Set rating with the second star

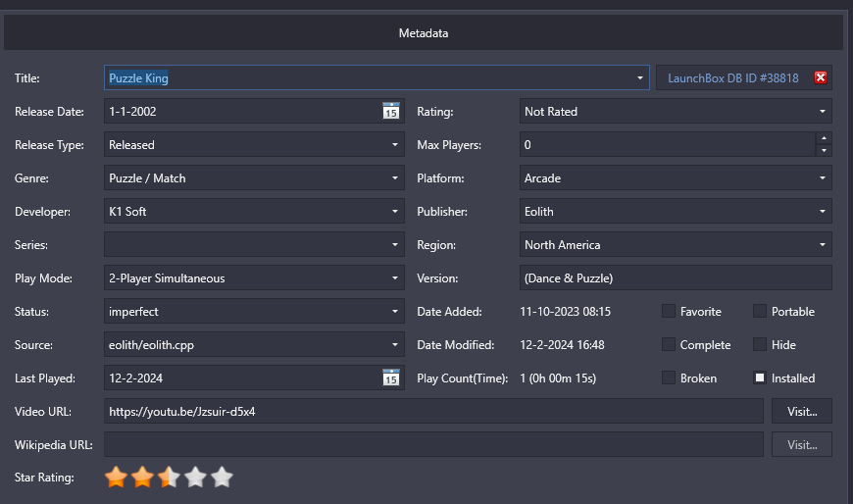tap(142, 478)
